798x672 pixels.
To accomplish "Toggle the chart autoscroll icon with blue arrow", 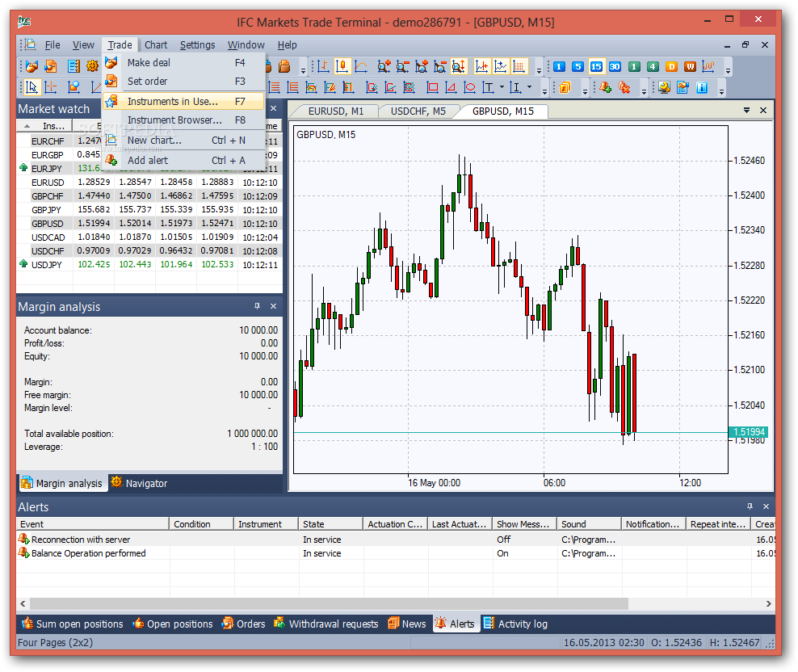I will point(500,66).
